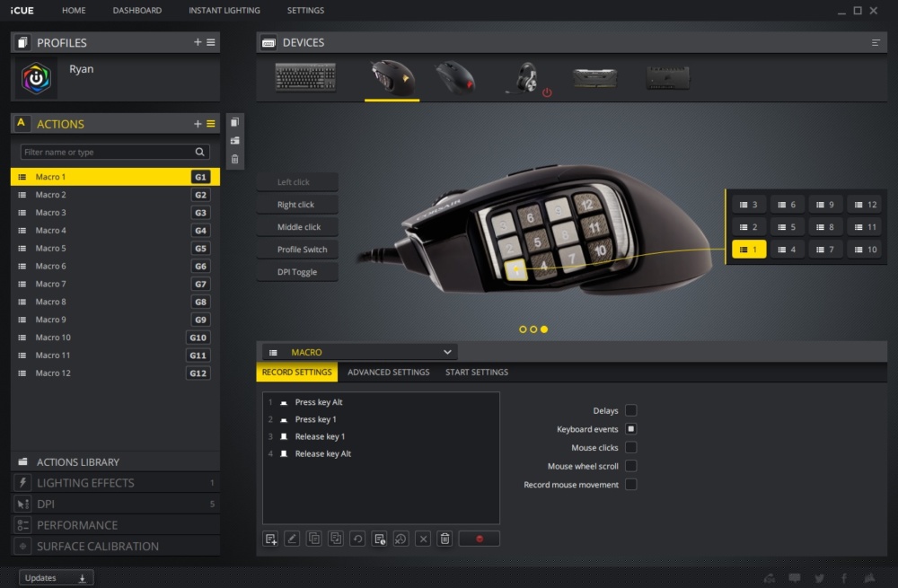Click the pencil edit icon in the macro toolbar
The height and width of the screenshot is (588, 898).
[x=292, y=539]
